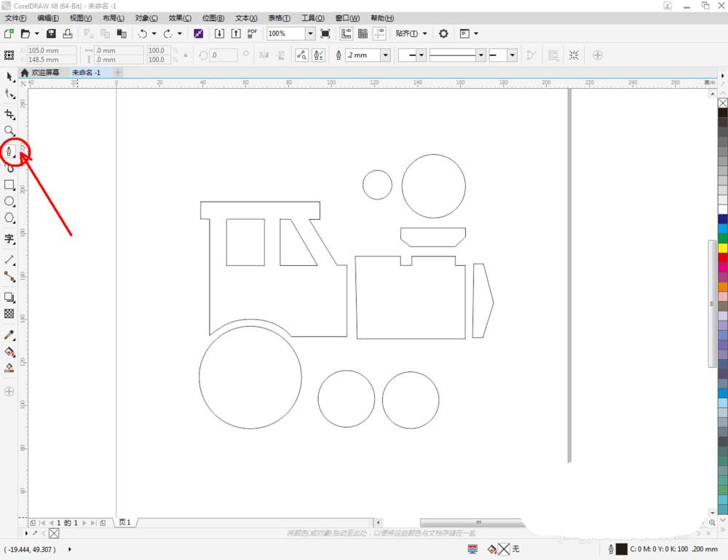Select the Pen drawing tool

(x=9, y=151)
